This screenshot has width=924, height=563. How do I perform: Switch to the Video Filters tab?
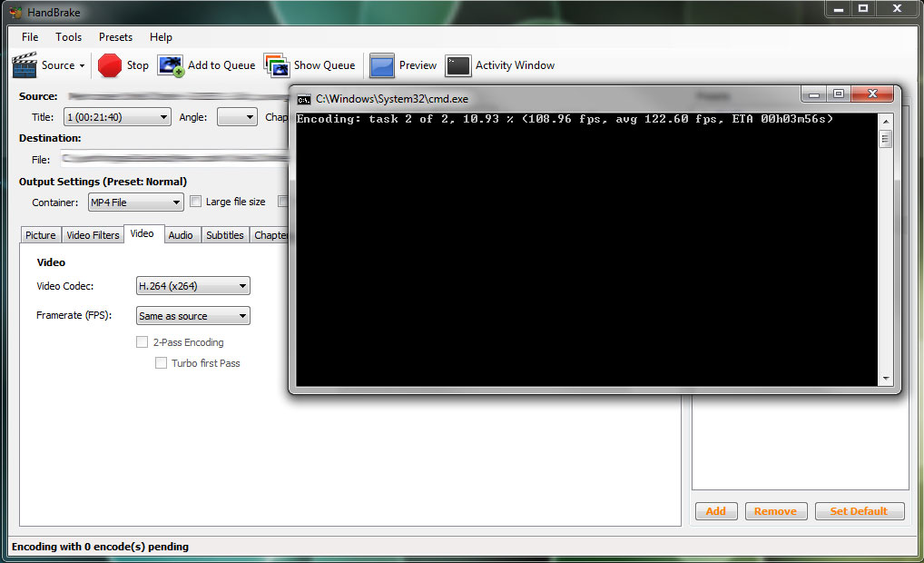coord(93,234)
